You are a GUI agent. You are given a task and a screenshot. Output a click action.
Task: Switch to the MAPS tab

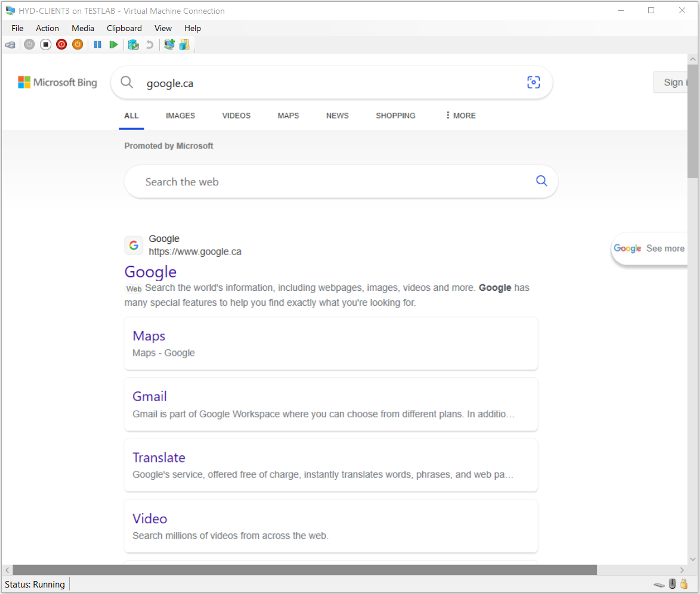point(288,115)
